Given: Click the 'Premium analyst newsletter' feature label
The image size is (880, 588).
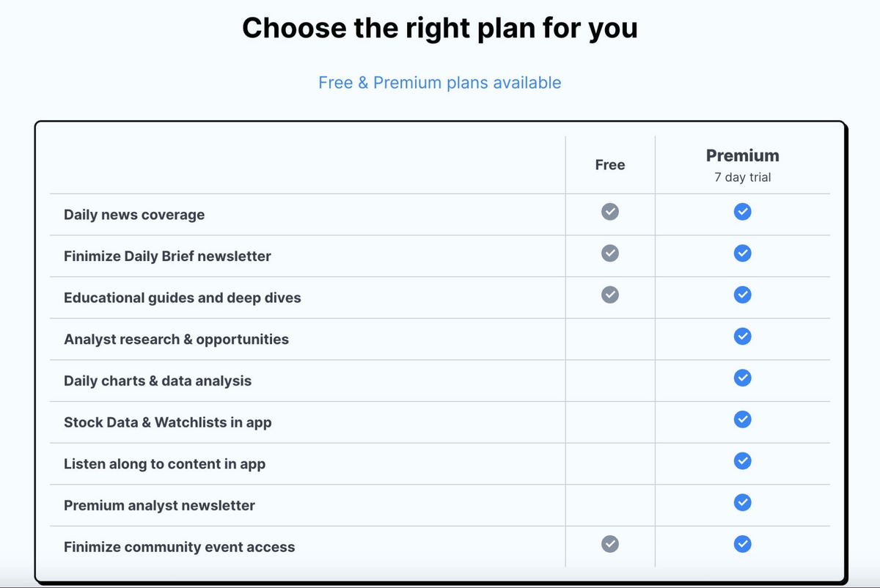Looking at the screenshot, I should pos(159,505).
